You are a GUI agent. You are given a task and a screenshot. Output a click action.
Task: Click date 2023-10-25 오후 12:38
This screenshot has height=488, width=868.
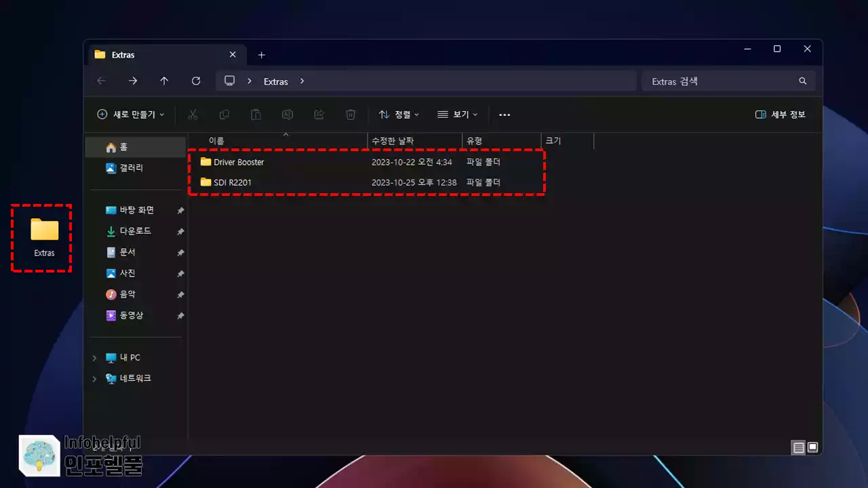(x=414, y=182)
